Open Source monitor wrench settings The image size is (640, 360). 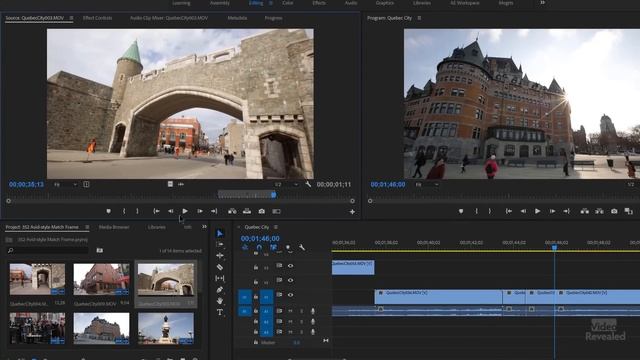pyautogui.click(x=308, y=184)
